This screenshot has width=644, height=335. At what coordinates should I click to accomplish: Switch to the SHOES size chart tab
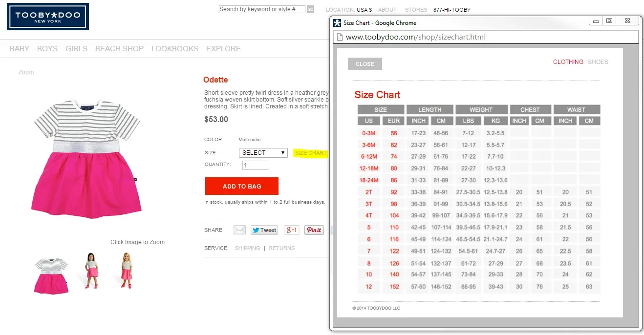coord(598,62)
